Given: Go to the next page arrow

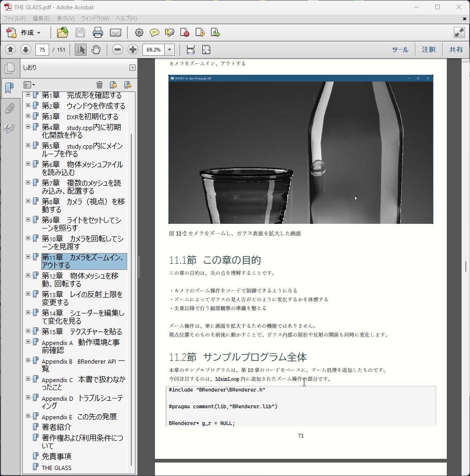Looking at the screenshot, I should (26, 50).
